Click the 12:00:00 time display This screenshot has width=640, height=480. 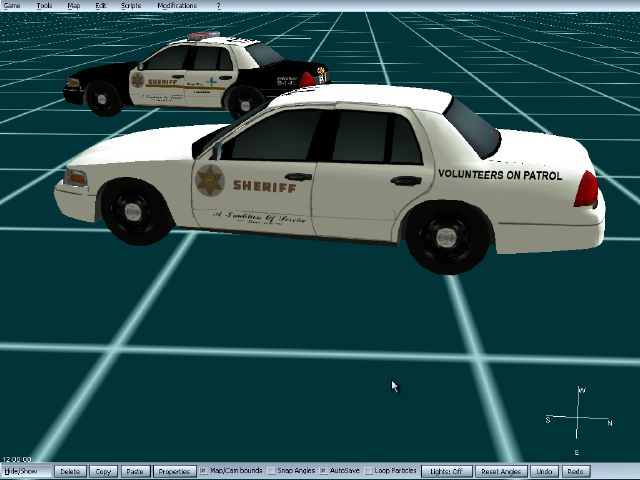[x=17, y=459]
